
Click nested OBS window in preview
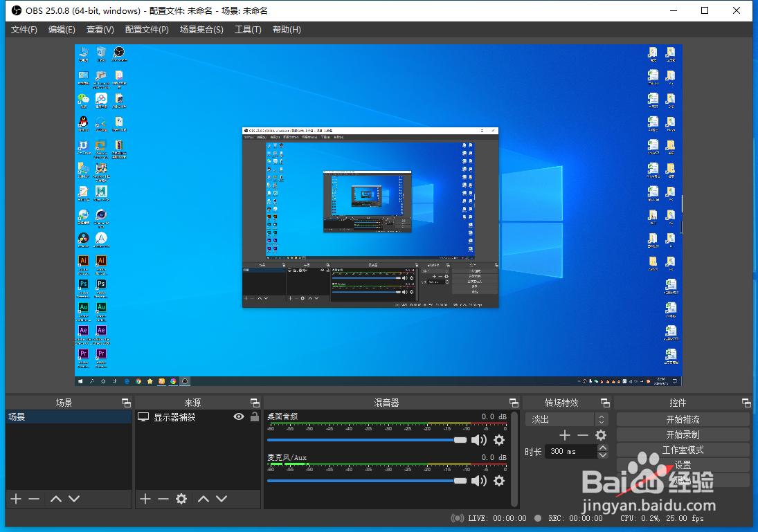[x=370, y=217]
